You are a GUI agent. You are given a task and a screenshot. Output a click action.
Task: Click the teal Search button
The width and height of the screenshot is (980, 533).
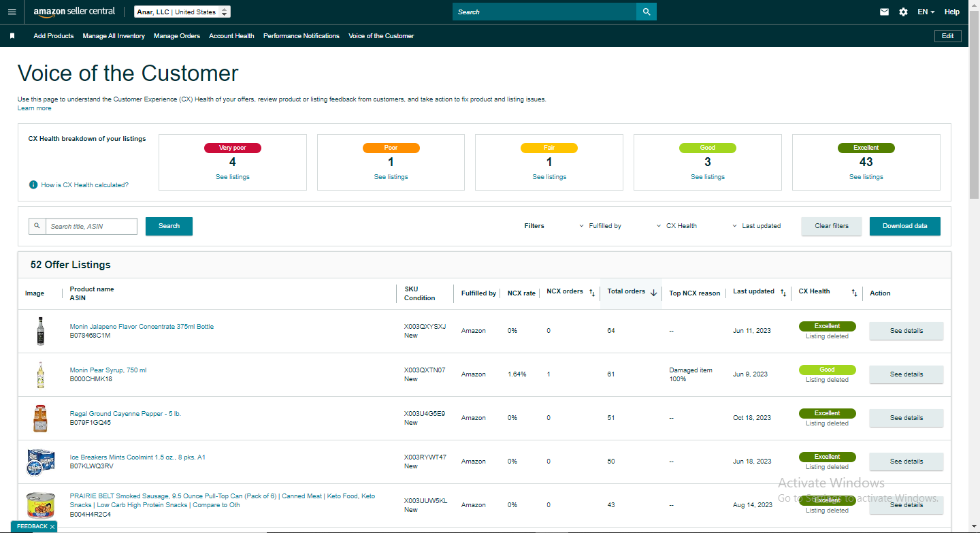coord(169,226)
